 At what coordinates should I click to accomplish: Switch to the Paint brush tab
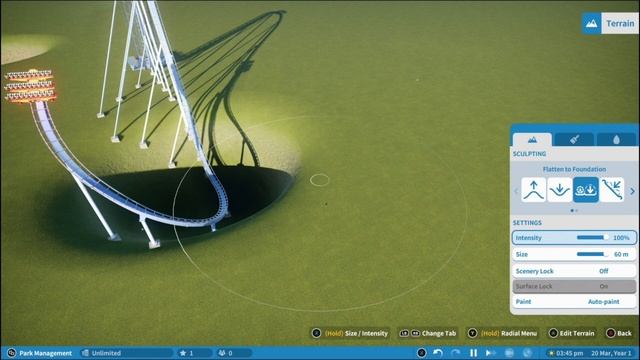[574, 140]
